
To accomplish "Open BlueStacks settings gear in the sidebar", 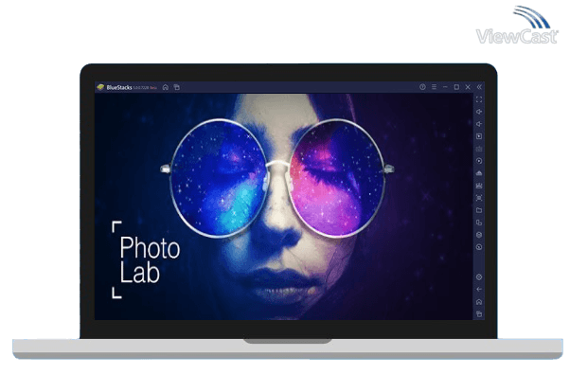I will click(479, 277).
